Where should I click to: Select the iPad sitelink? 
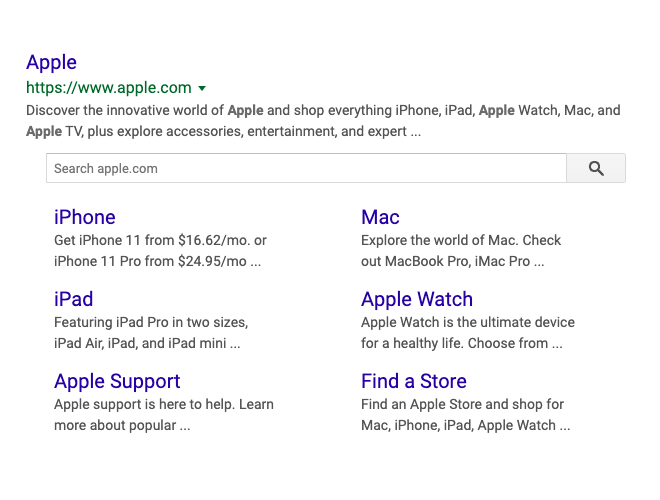(73, 299)
